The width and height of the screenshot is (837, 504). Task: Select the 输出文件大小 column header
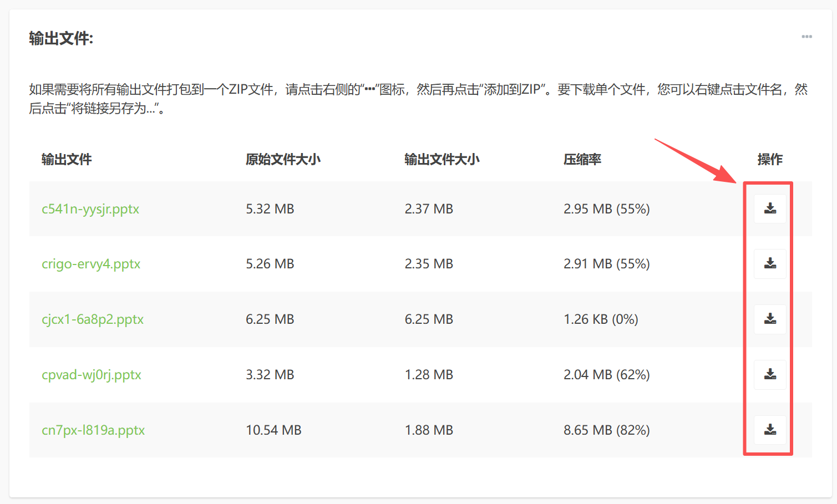tap(442, 159)
